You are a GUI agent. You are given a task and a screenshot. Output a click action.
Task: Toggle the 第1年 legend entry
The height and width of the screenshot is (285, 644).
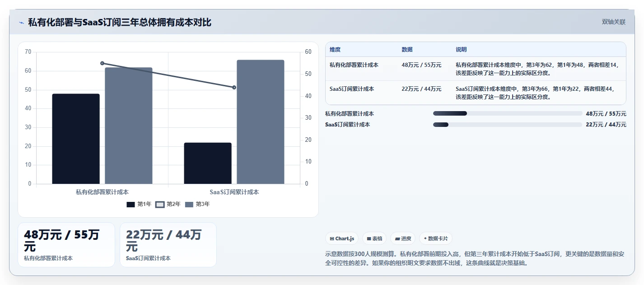139,204
